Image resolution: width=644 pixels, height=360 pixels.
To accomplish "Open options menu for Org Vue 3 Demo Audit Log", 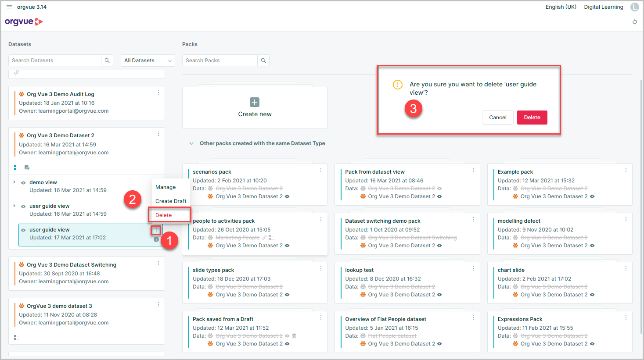I will [158, 93].
